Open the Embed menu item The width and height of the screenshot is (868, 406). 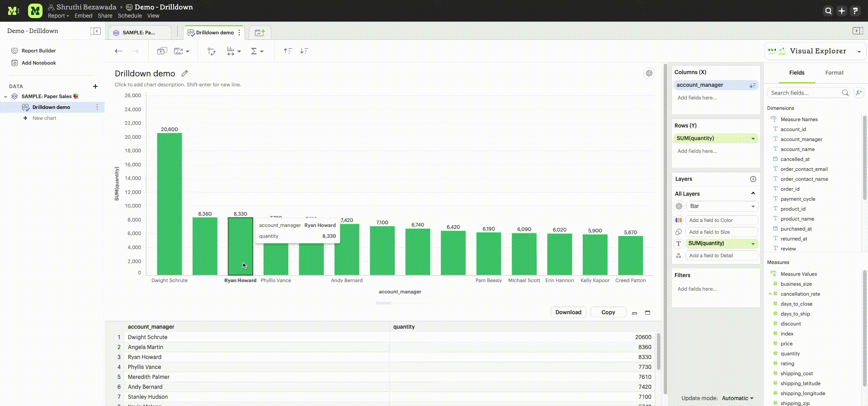click(x=83, y=16)
